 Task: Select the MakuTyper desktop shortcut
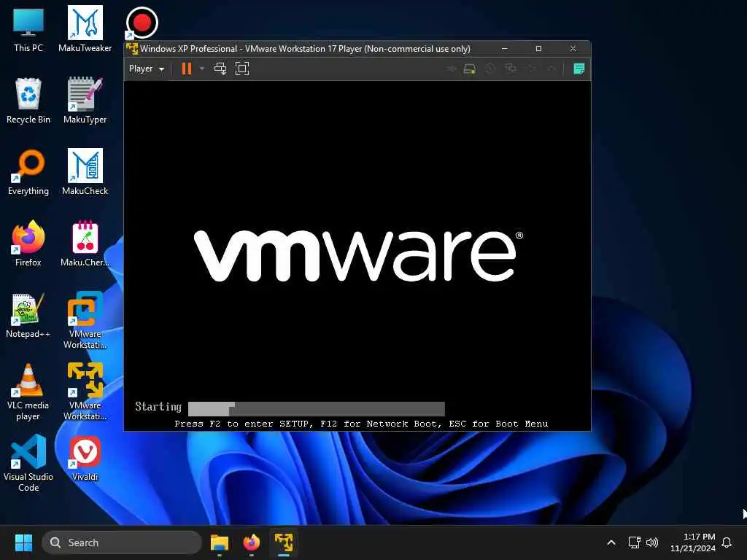[85, 101]
